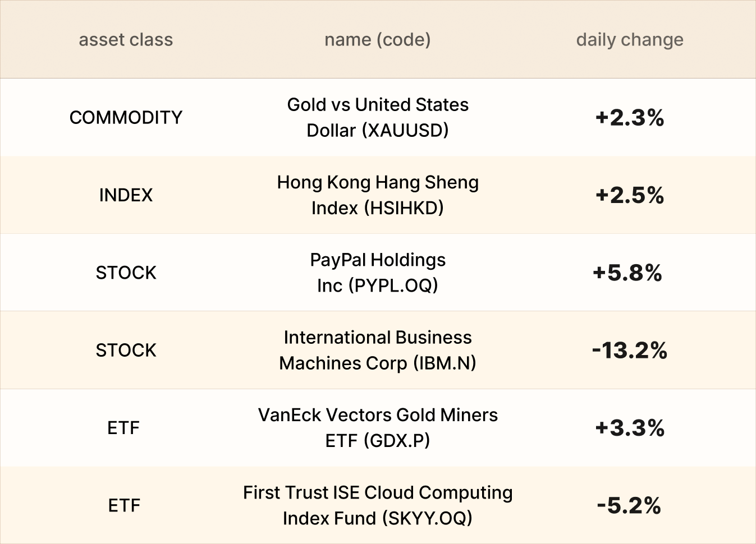Click the "asset class" column header
Viewport: 756px width, 544px height.
(126, 40)
